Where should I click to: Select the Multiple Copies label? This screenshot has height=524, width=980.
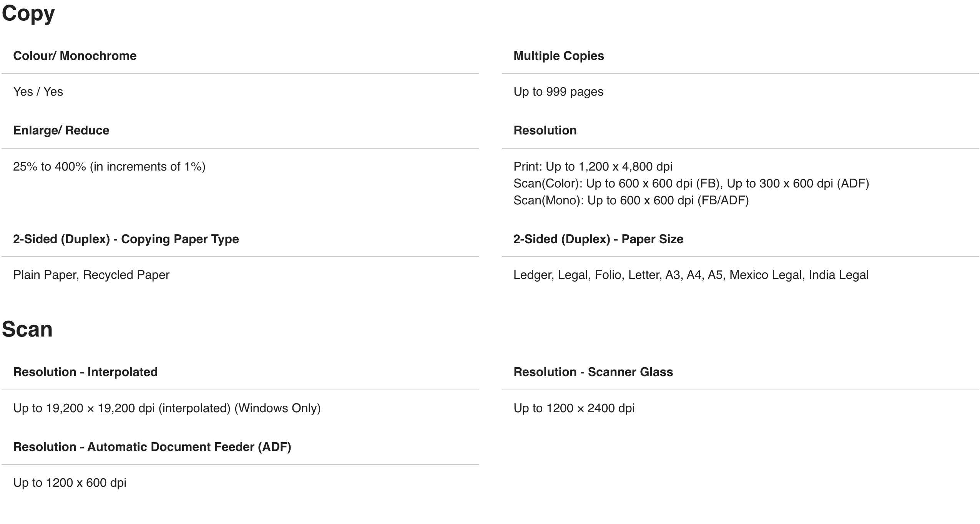(559, 56)
